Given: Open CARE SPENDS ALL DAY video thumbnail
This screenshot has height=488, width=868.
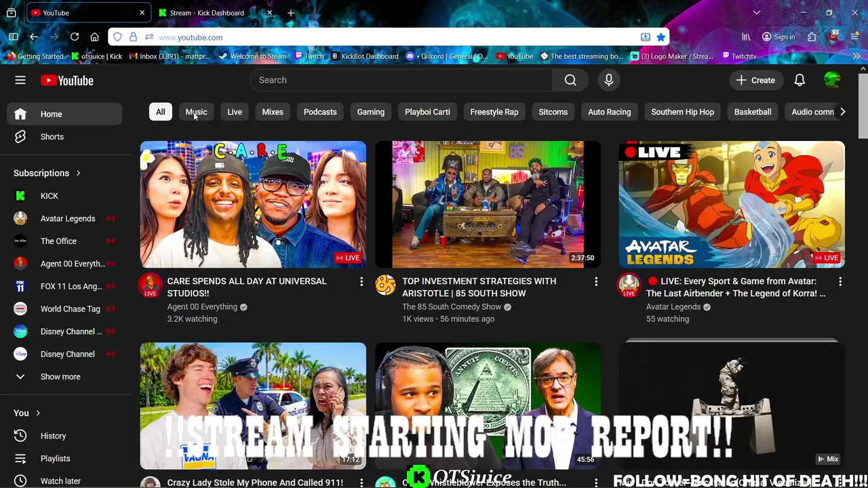Looking at the screenshot, I should point(253,205).
